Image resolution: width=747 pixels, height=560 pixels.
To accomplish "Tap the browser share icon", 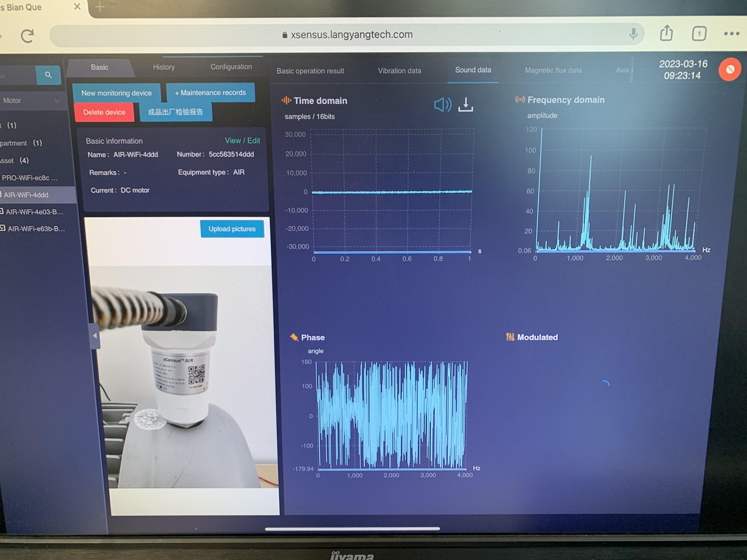I will (x=666, y=33).
